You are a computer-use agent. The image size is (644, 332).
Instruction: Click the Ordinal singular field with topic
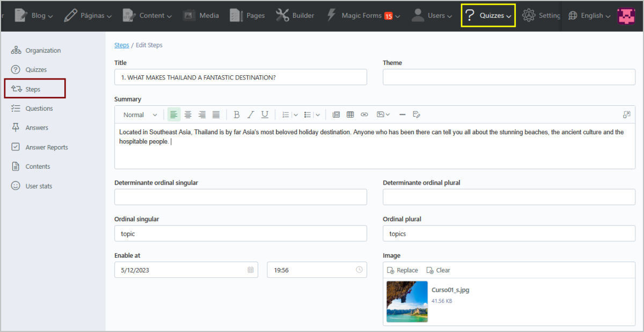tap(240, 234)
